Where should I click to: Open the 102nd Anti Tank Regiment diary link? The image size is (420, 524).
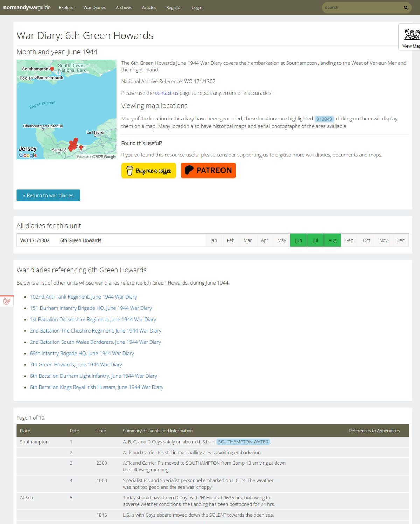click(83, 296)
